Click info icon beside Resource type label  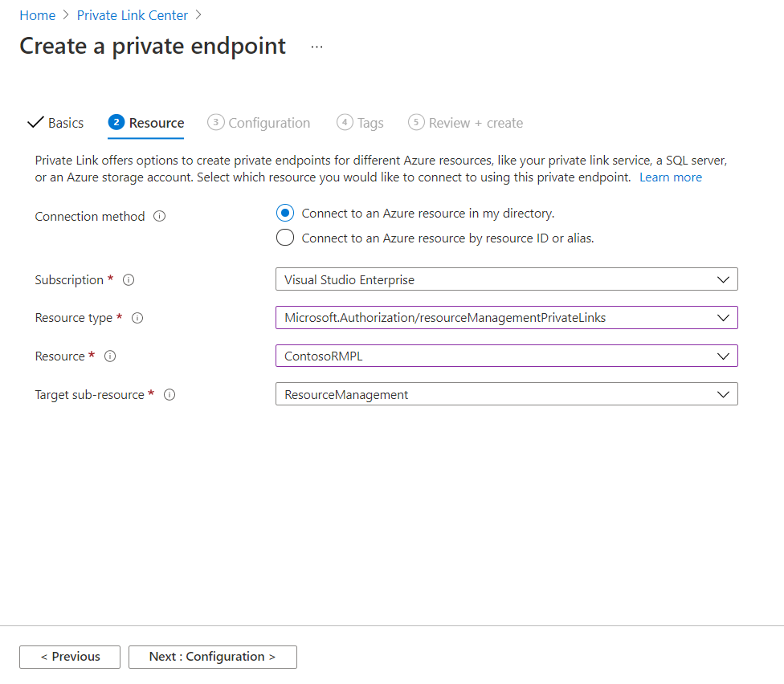point(137,318)
